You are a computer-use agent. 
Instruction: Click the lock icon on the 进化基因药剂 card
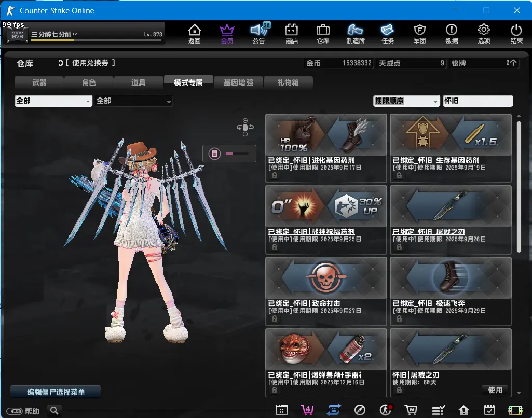275,175
